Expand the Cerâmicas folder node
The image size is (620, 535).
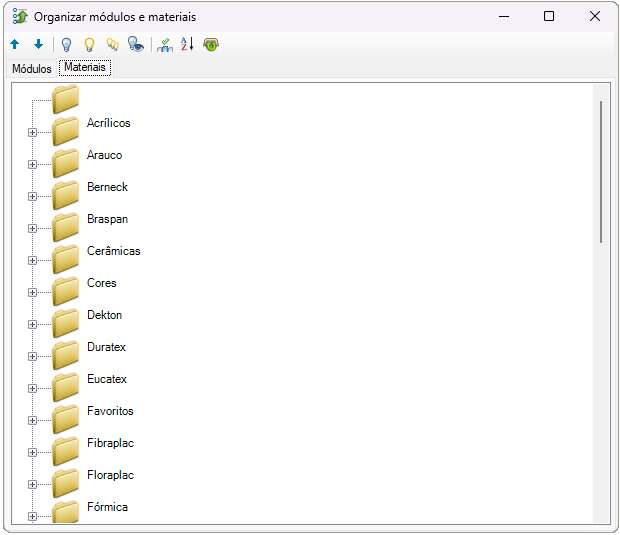(x=32, y=261)
